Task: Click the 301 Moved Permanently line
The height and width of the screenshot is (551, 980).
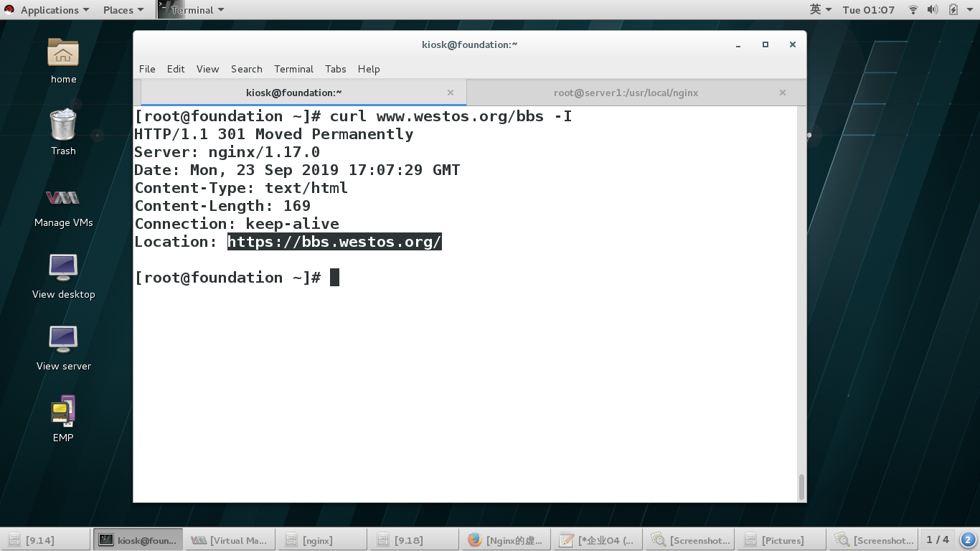Action: [274, 134]
